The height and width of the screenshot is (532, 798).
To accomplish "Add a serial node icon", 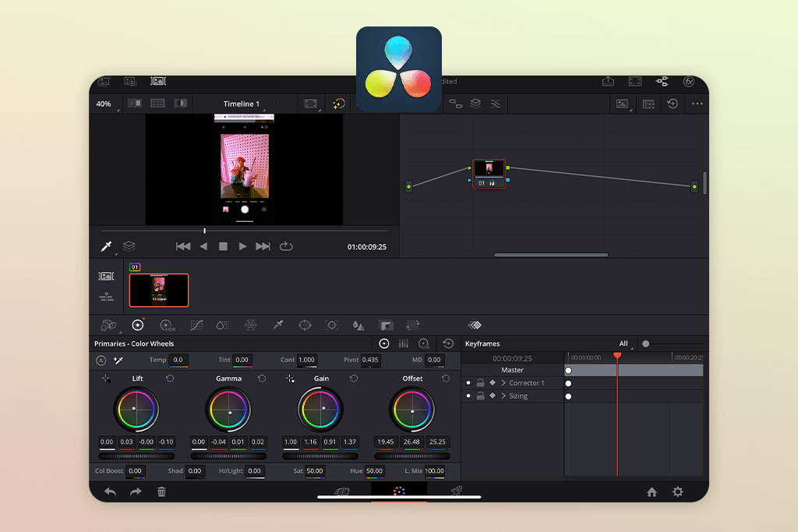I will pyautogui.click(x=455, y=104).
